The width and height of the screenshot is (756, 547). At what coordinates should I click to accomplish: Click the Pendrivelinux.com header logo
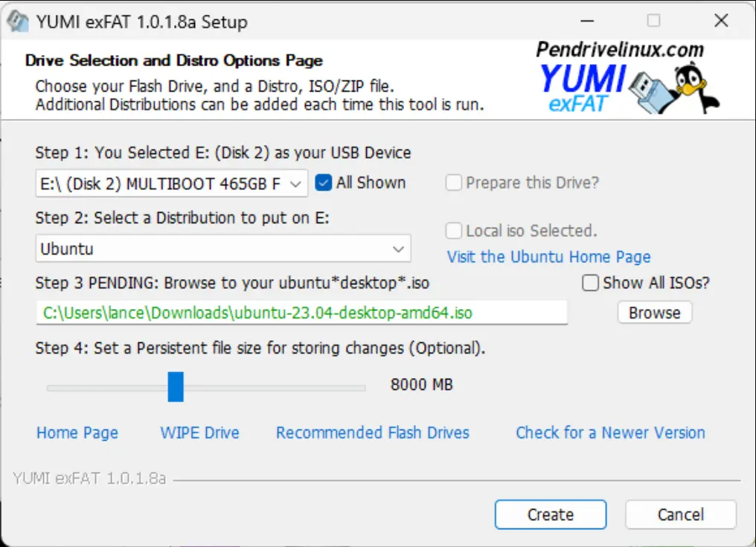point(619,50)
